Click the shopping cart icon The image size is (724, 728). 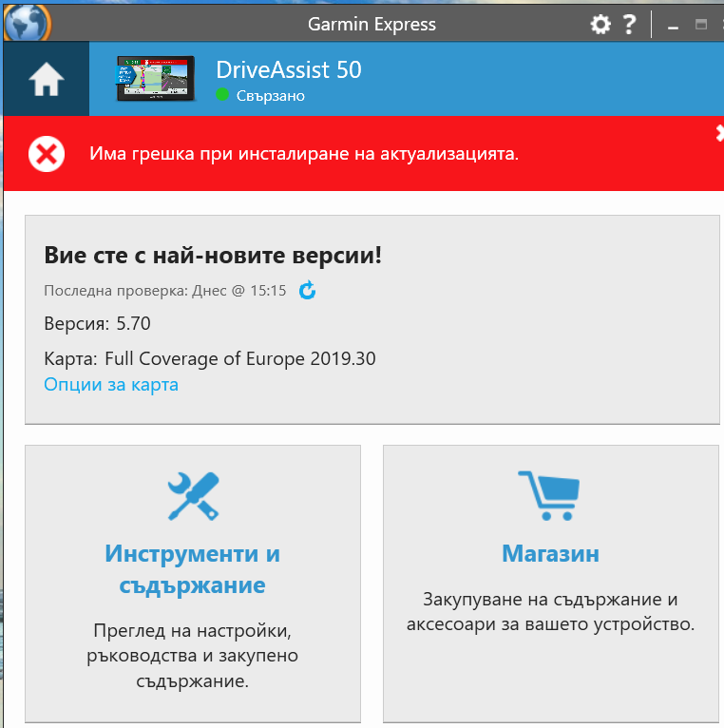tap(549, 495)
